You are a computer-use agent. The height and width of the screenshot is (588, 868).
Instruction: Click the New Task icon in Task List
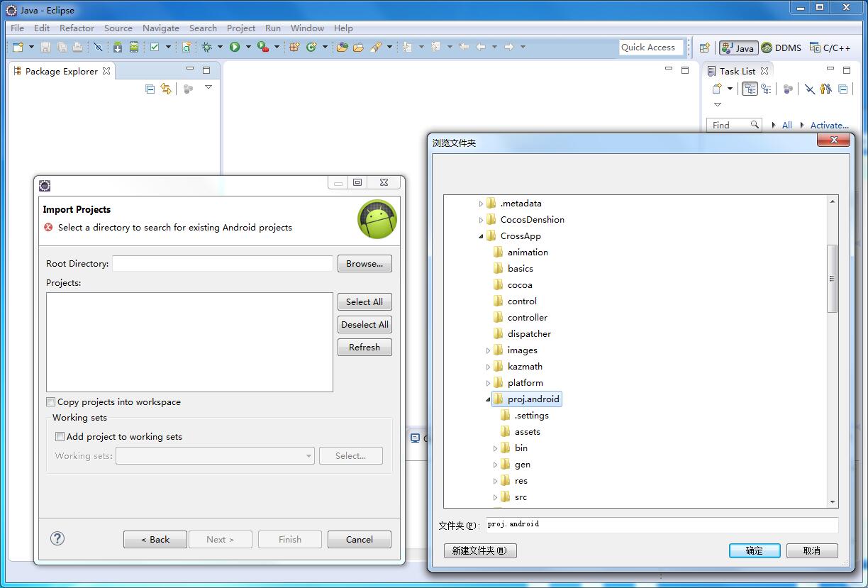[x=717, y=89]
